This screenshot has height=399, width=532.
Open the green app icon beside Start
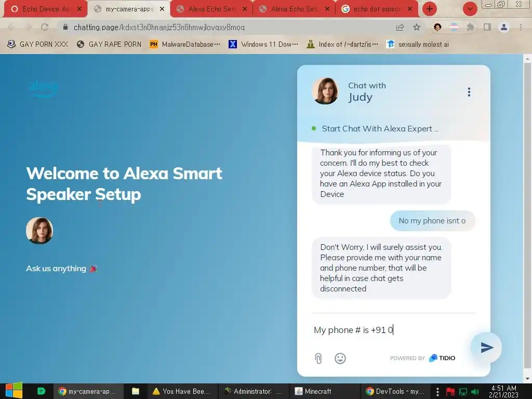pyautogui.click(x=41, y=391)
